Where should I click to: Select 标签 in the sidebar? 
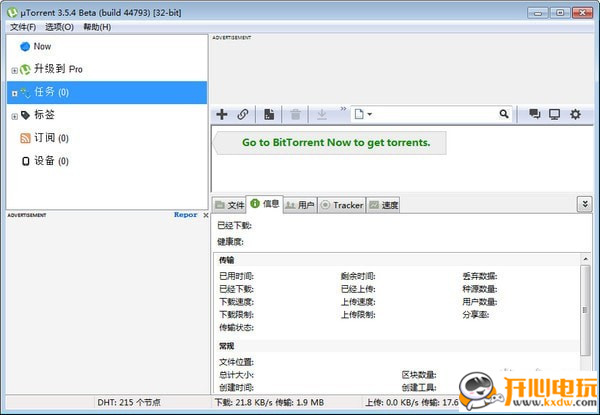pyautogui.click(x=107, y=115)
